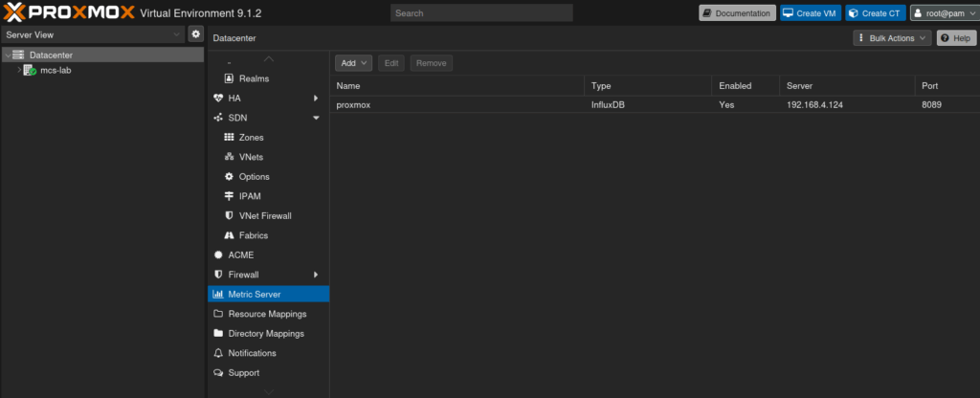Open the Documentation book icon button

pyautogui.click(x=707, y=13)
